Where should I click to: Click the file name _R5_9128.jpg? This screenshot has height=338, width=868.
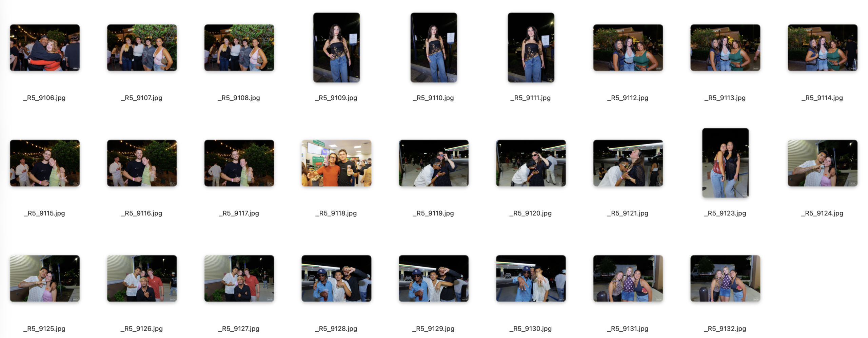tap(336, 329)
